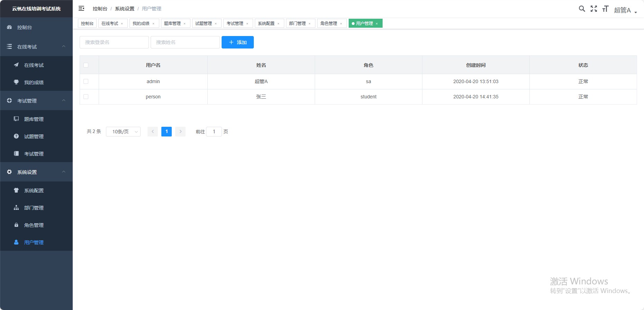Image resolution: width=644 pixels, height=310 pixels.
Task: Open the 超管A user dropdown menu
Action: (x=625, y=10)
